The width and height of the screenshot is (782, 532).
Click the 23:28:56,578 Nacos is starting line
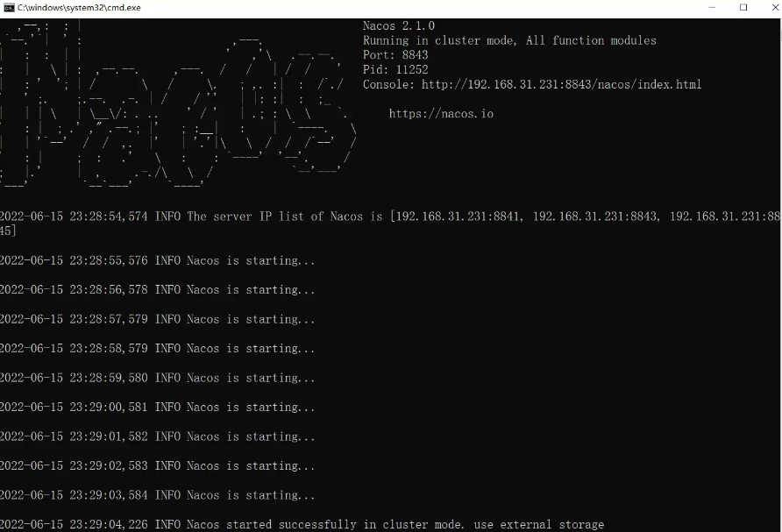click(158, 290)
